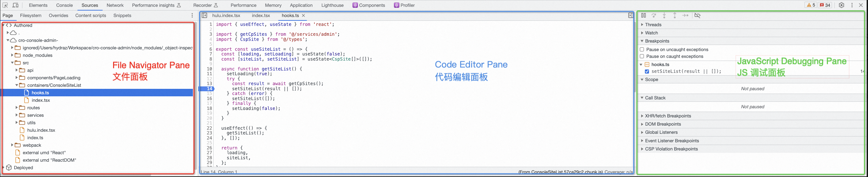The height and width of the screenshot is (177, 868).
Task: Uncheck the setSiteList breakpoint checkbox
Action: (647, 71)
